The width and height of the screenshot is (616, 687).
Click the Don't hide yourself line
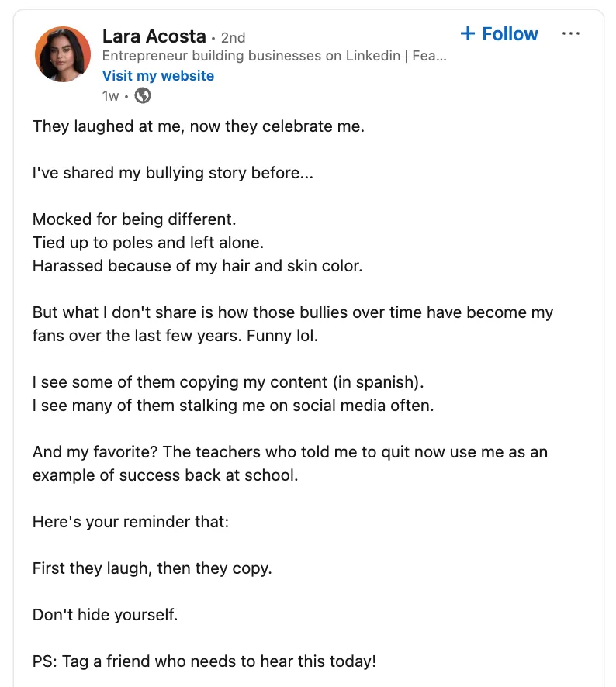coord(106,616)
